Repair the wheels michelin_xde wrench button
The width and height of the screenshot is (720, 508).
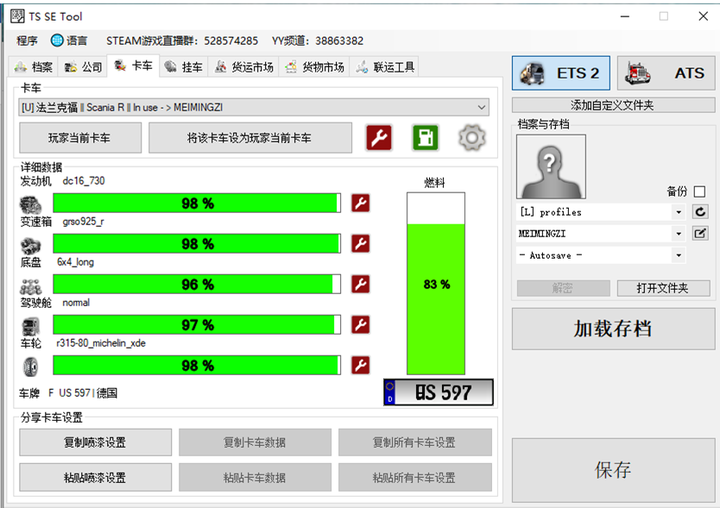click(360, 365)
